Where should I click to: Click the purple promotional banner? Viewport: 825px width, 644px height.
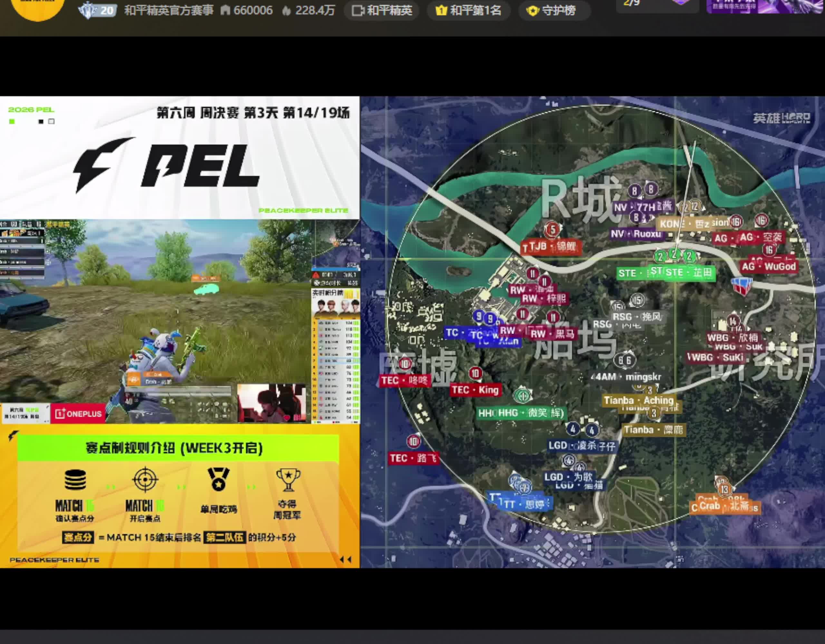[765, 6]
